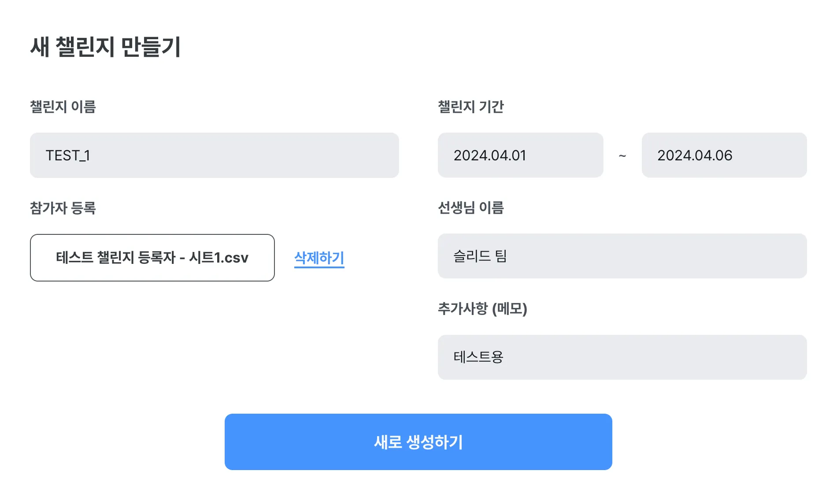Click the 새 챌린지 만들기 heading

pos(105,47)
